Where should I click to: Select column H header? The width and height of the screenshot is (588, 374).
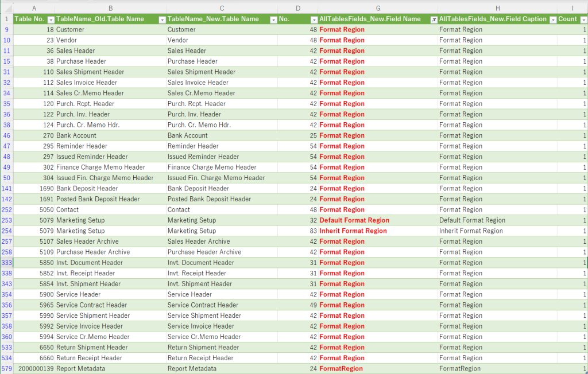pyautogui.click(x=498, y=8)
